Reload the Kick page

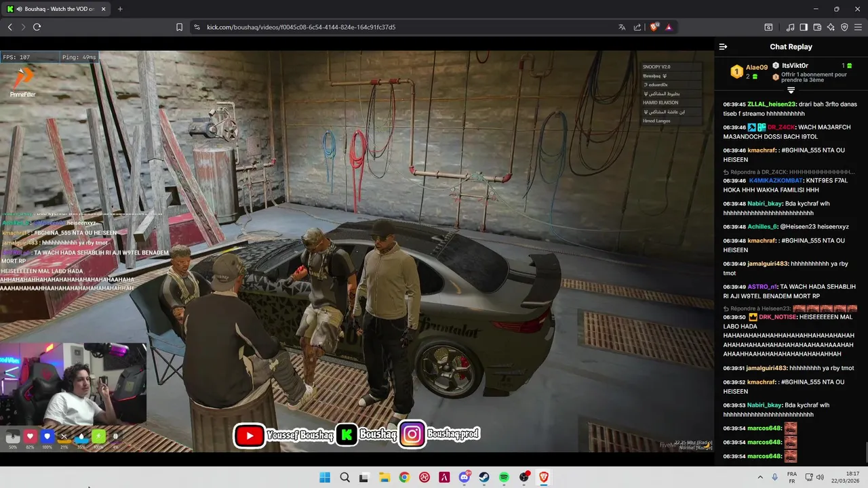[37, 27]
